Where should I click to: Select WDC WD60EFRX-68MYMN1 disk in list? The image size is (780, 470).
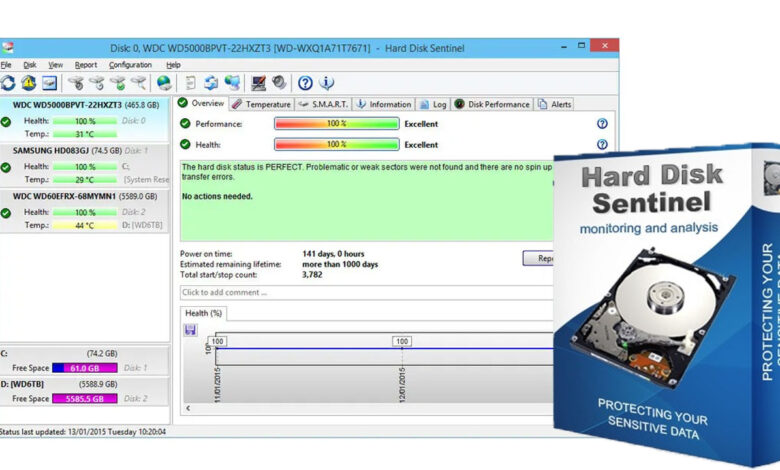(x=85, y=211)
